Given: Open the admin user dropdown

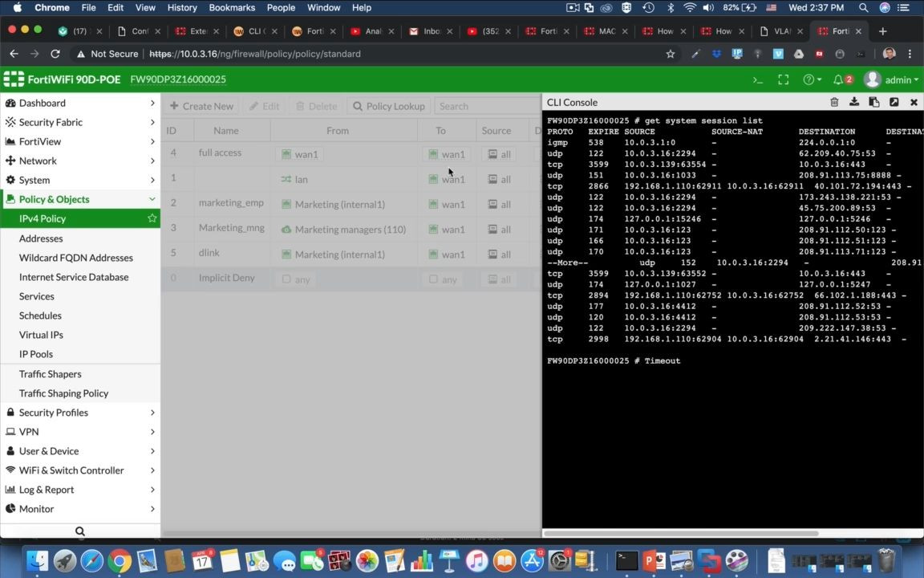Looking at the screenshot, I should coord(892,80).
